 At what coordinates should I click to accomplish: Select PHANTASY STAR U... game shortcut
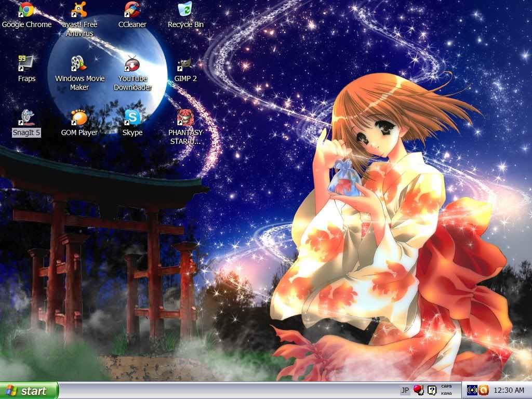tap(185, 127)
